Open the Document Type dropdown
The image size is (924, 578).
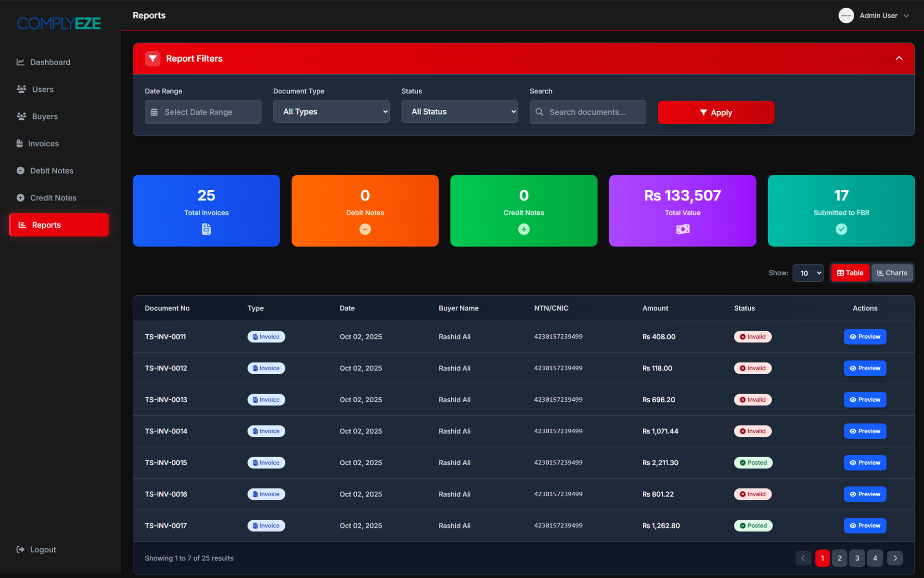(331, 112)
